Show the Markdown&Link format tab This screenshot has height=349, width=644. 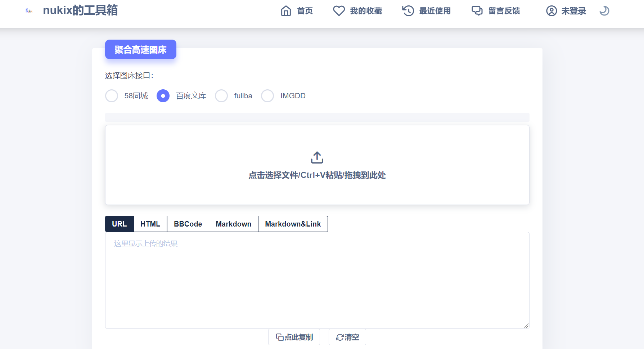tap(293, 224)
